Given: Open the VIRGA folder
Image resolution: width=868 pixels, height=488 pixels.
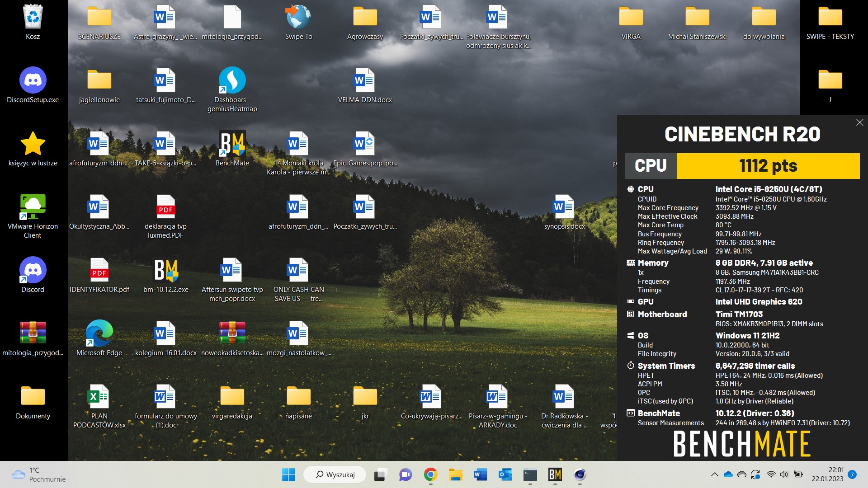Looking at the screenshot, I should (631, 17).
